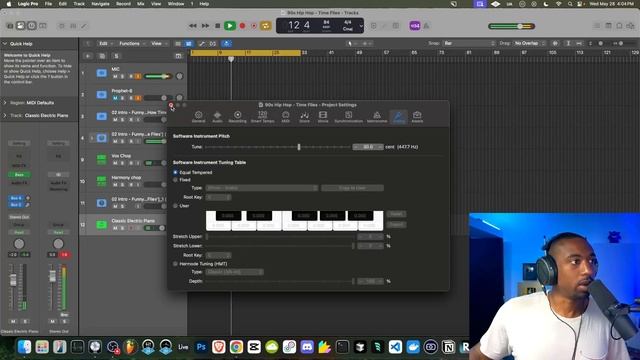Click the Fast Forward button
640x360 pixels.
tap(205, 26)
